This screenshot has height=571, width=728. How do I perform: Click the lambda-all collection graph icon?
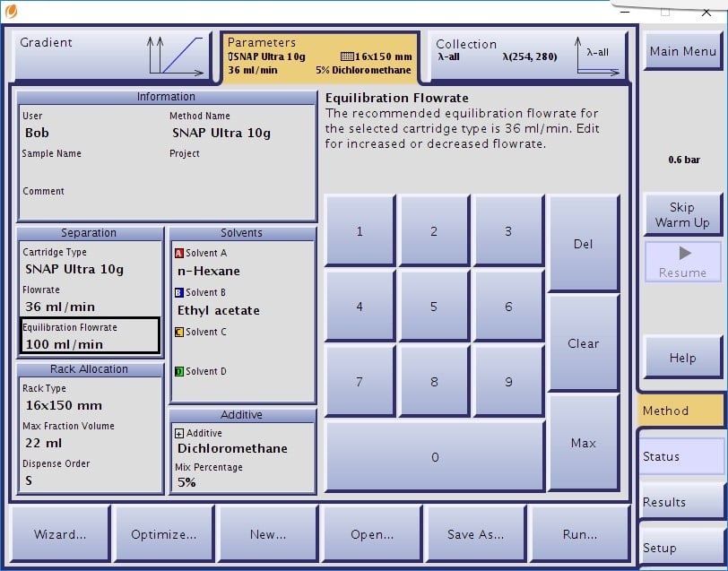(597, 56)
